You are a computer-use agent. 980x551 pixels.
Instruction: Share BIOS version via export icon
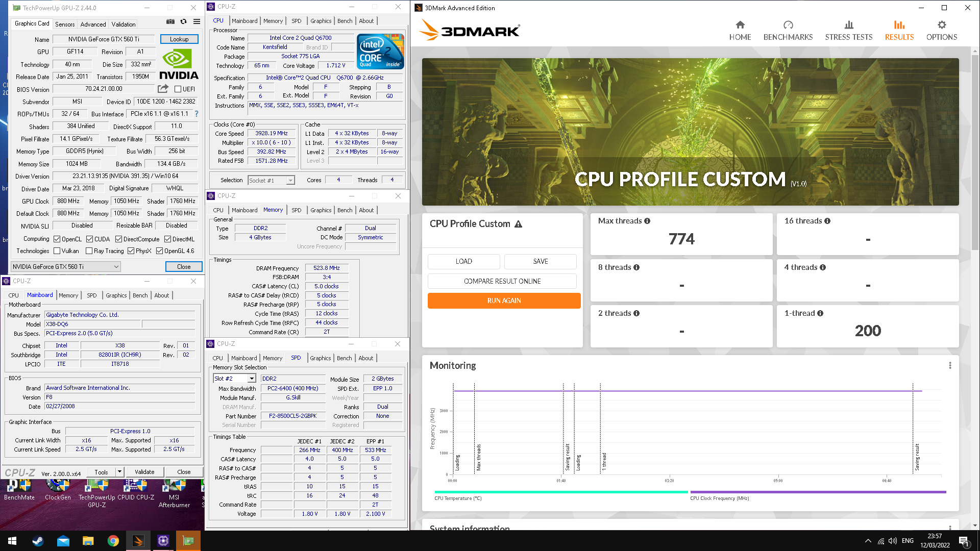tap(163, 89)
